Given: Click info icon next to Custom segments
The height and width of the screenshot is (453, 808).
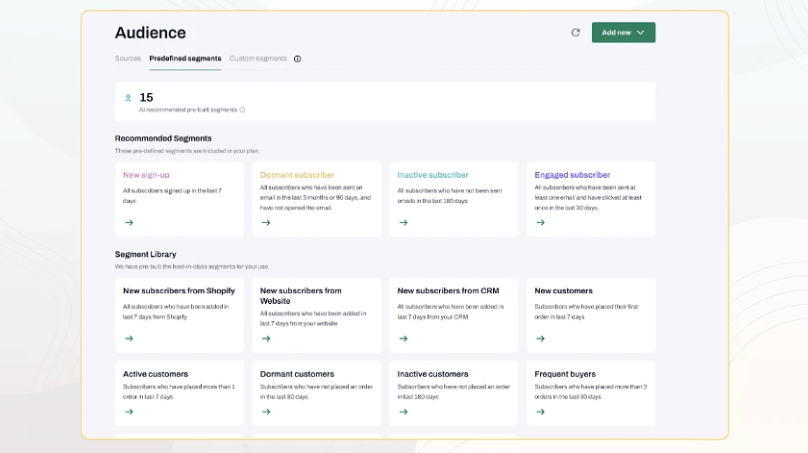Looking at the screenshot, I should [297, 59].
